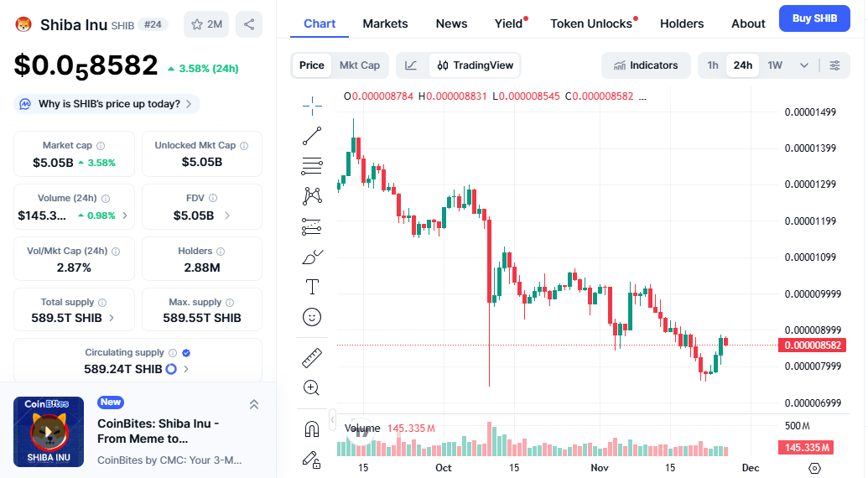Viewport: 868px width, 478px height.
Task: Open the Indicators menu
Action: pos(646,65)
